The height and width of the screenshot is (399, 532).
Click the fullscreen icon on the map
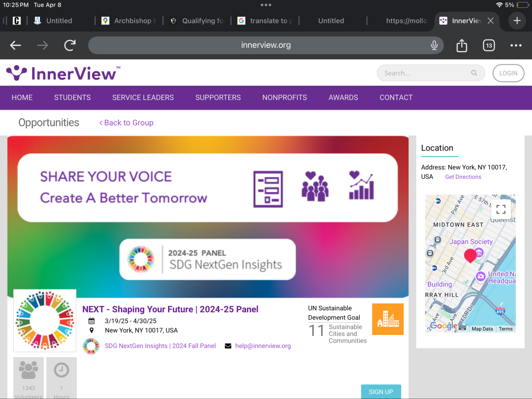click(501, 209)
